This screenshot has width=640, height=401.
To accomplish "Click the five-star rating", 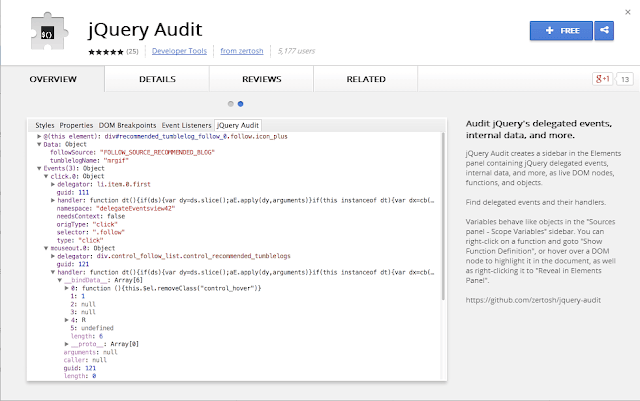I will 106,51.
